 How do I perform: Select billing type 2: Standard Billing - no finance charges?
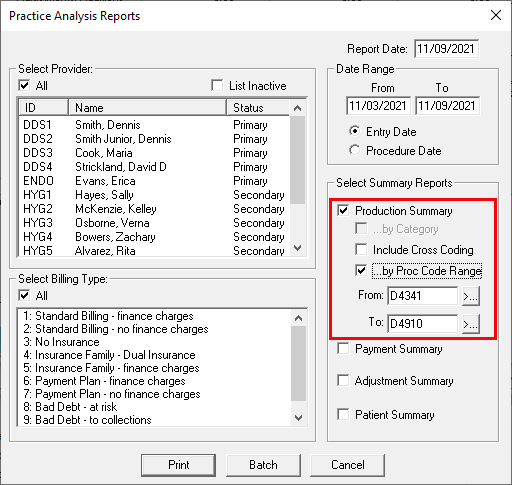click(x=155, y=329)
